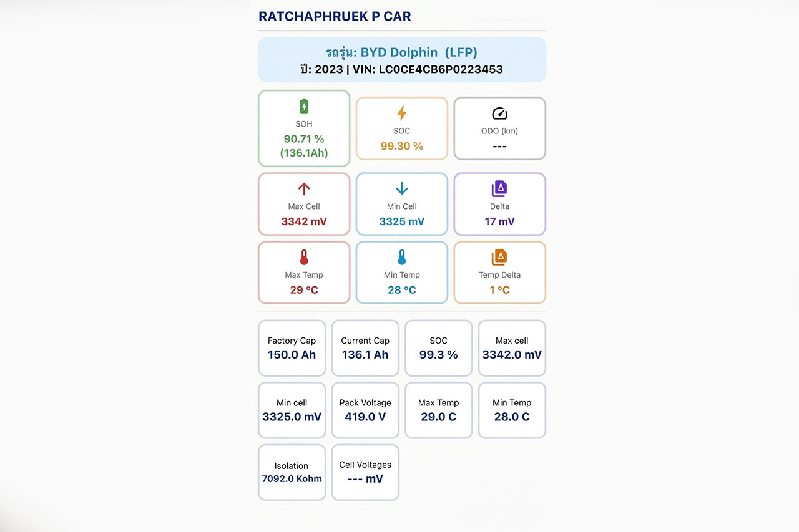799x532 pixels.
Task: Open the Cell Voltages card
Action: (365, 472)
